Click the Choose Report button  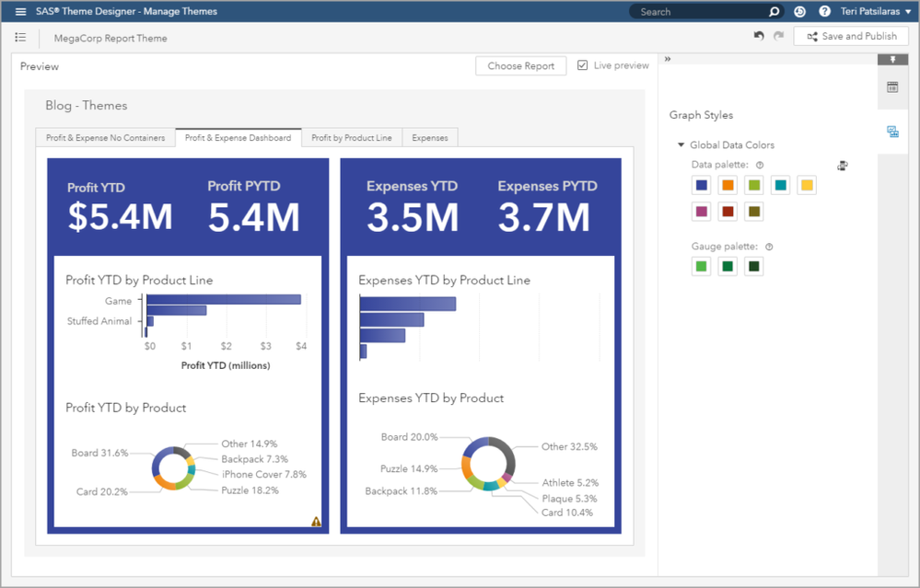520,66
